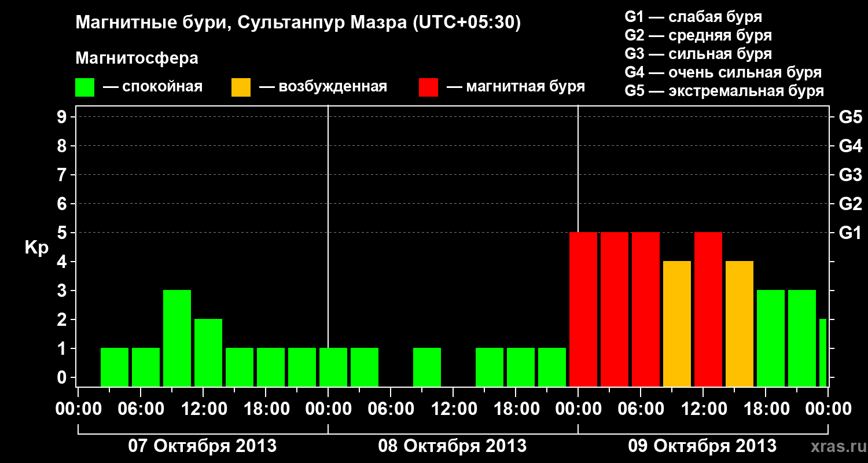Click the '09 Октября 2013' date label
This screenshot has height=463, width=868.
[x=703, y=446]
